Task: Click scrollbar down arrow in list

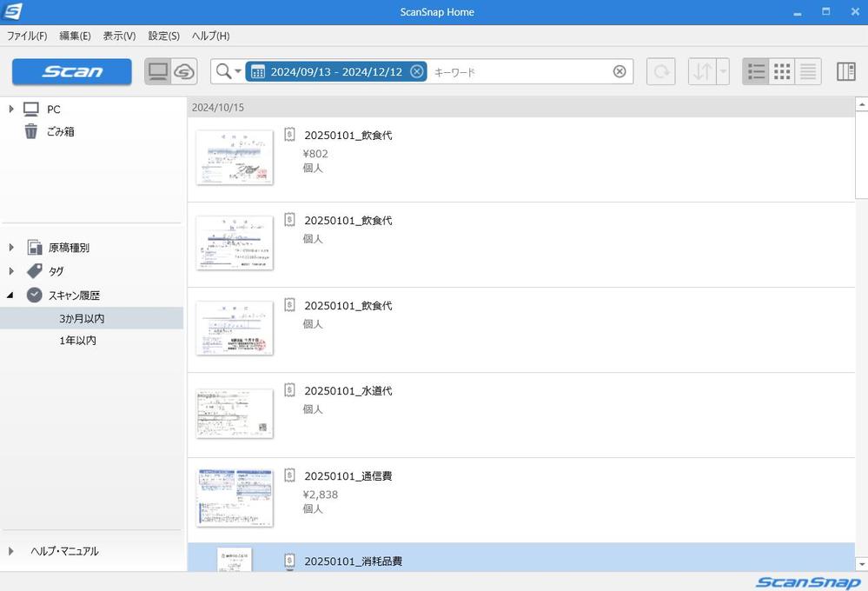Action: [861, 564]
